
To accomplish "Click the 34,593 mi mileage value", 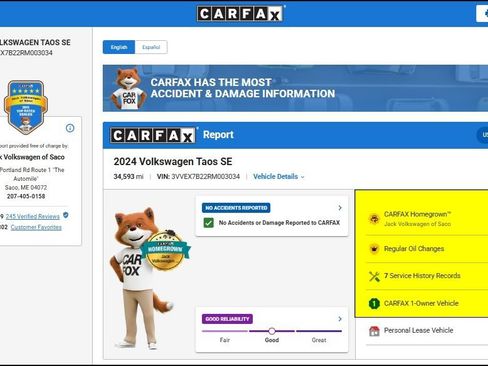I will coord(128,177).
